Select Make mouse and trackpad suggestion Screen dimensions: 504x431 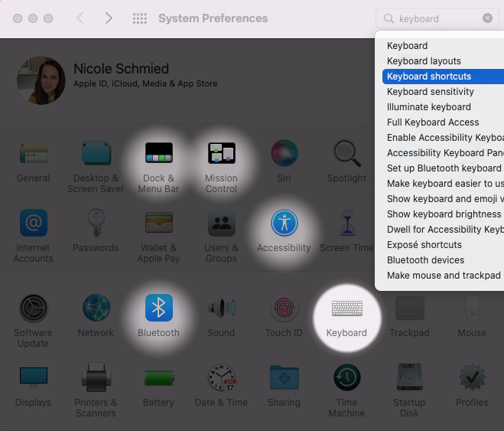click(444, 276)
